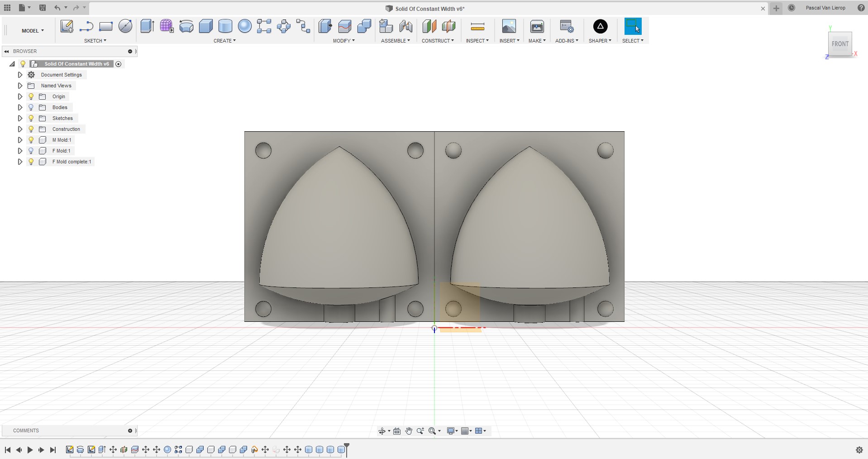868x459 pixels.
Task: Toggle the root component light bulb
Action: click(x=23, y=64)
